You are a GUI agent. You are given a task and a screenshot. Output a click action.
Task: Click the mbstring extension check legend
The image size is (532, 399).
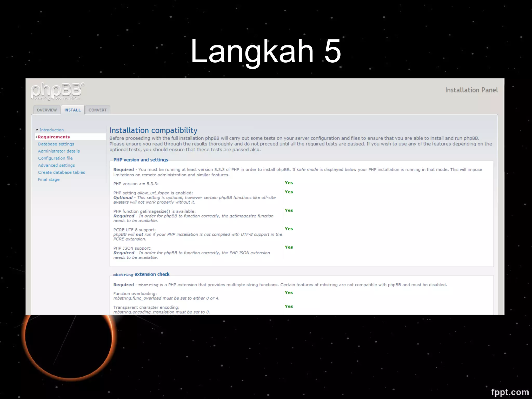[141, 274]
